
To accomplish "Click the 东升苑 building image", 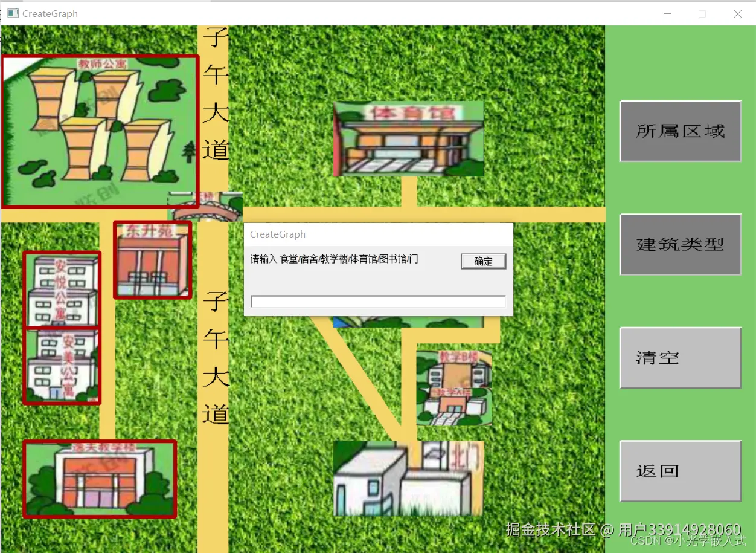I will (x=152, y=260).
